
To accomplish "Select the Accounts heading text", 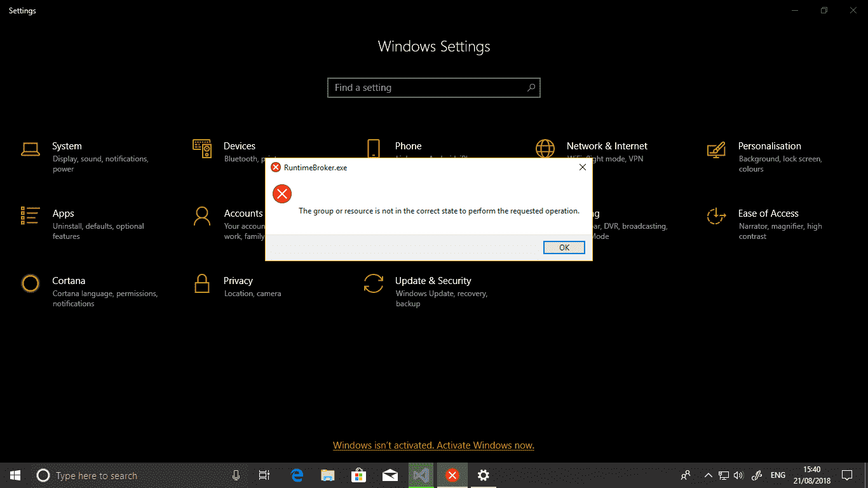I will click(243, 213).
